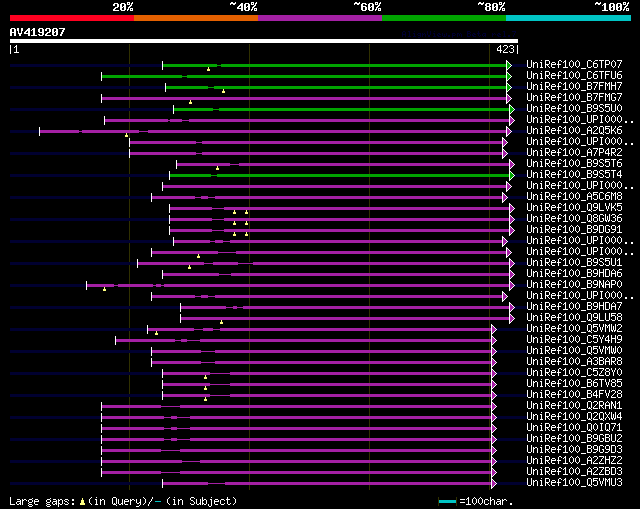Select the UniRef100_Q5VMW2 label

tap(574, 329)
